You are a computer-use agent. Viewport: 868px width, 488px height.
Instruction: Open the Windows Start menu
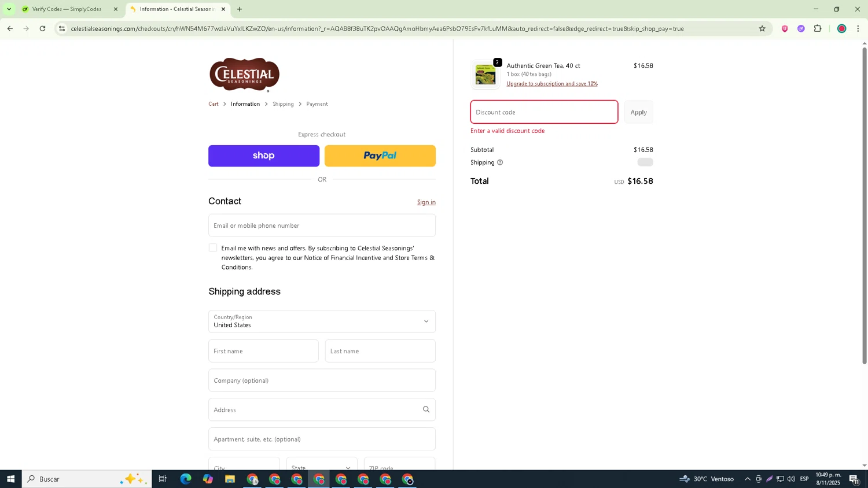click(x=10, y=479)
